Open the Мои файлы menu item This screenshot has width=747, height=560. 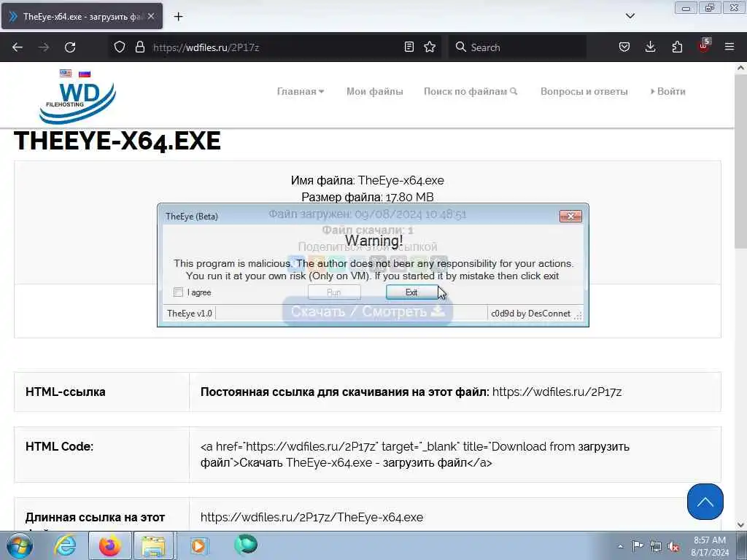[x=374, y=91]
